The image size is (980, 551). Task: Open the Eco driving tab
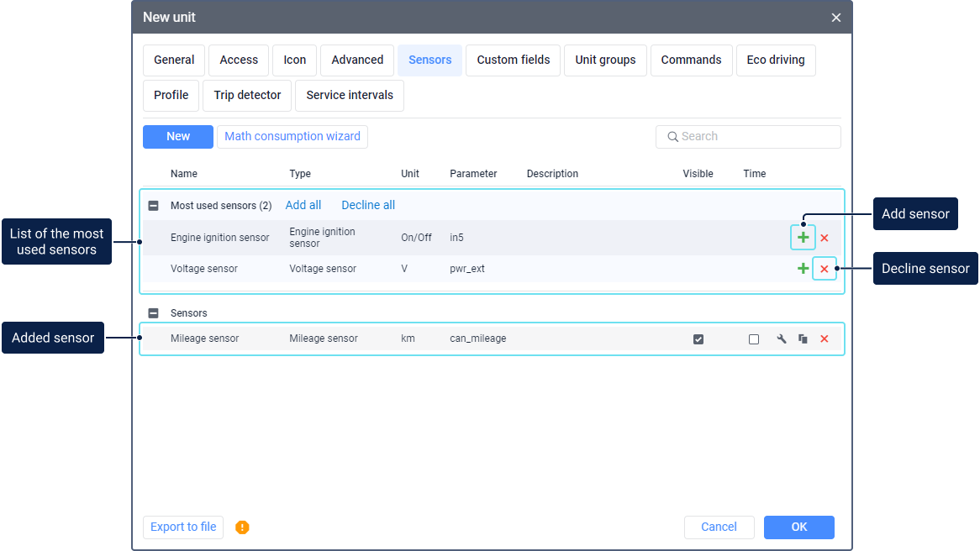click(775, 60)
